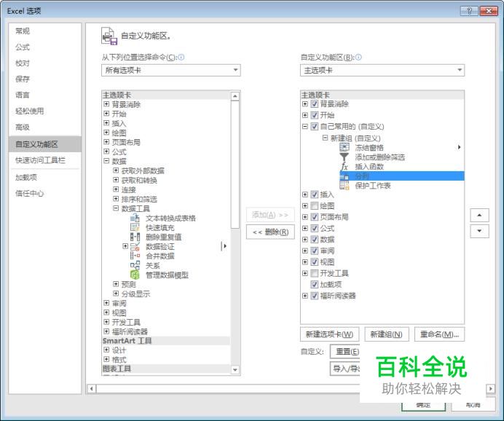Select SmartArt 工具 heading in left list

coord(127,341)
